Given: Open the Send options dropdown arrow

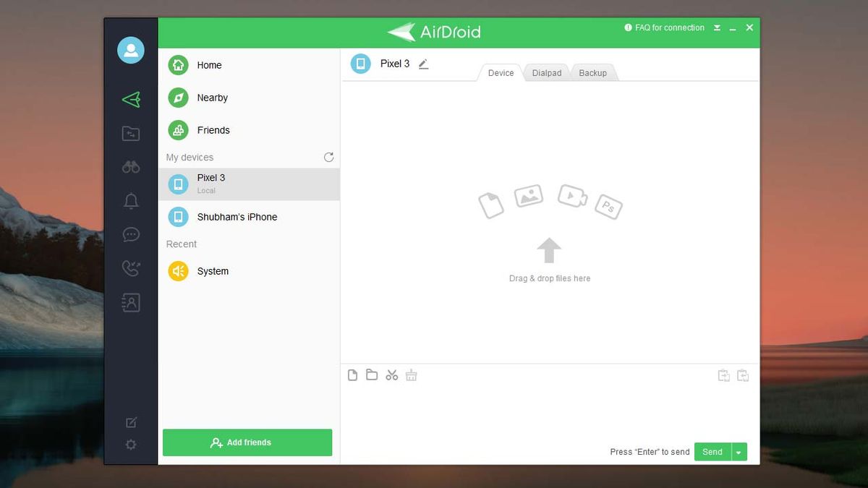Looking at the screenshot, I should [739, 451].
